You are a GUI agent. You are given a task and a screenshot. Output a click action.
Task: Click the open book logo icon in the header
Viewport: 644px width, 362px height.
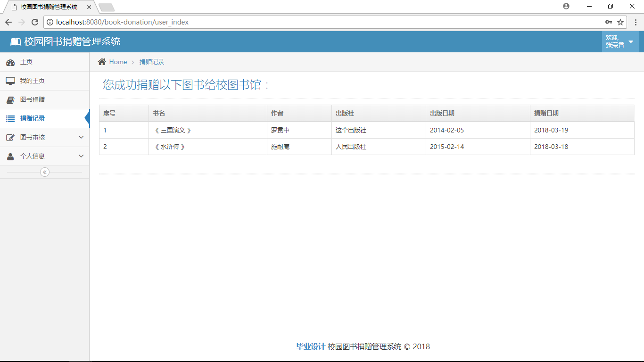pos(16,42)
